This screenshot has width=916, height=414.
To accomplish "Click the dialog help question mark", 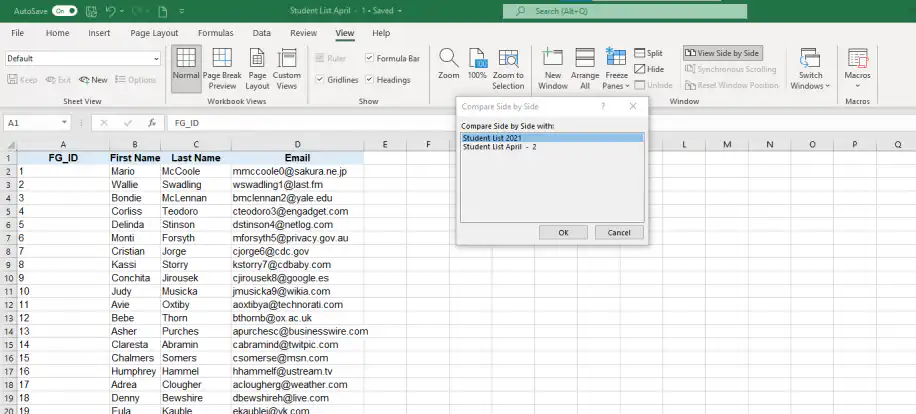I will 603,106.
